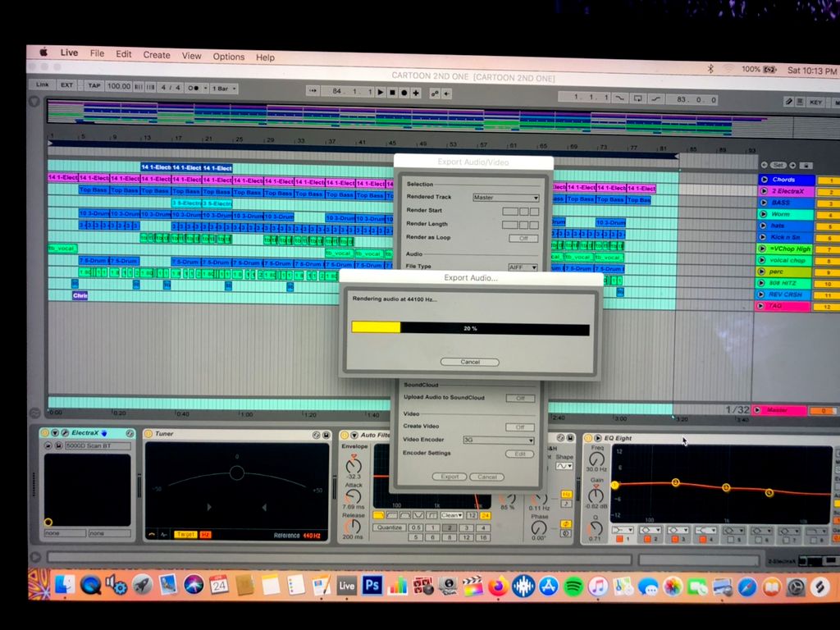
Task: Open the Rendered Track Master dropdown
Action: pyautogui.click(x=505, y=198)
